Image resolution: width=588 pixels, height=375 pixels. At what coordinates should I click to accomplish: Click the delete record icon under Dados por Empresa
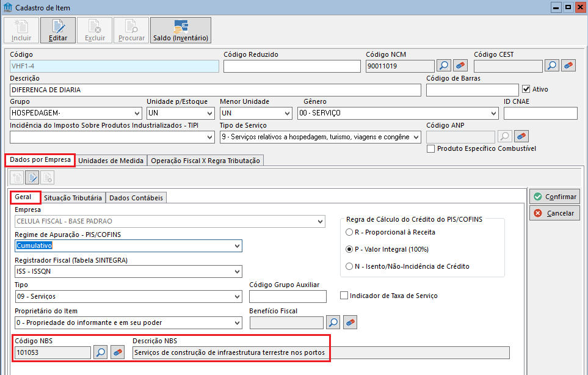pyautogui.click(x=47, y=177)
